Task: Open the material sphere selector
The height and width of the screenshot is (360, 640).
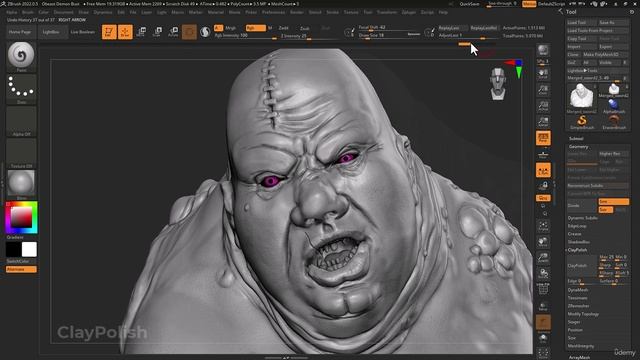Action: tap(21, 184)
